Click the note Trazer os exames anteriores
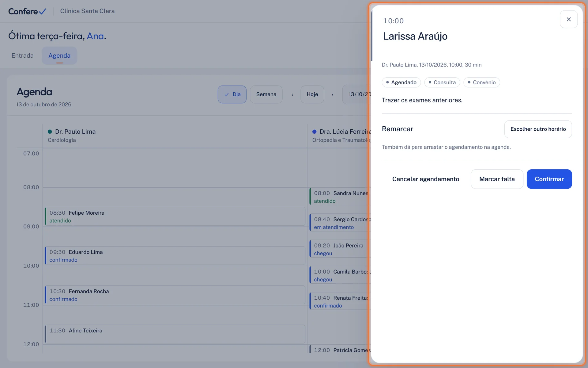 click(422, 100)
